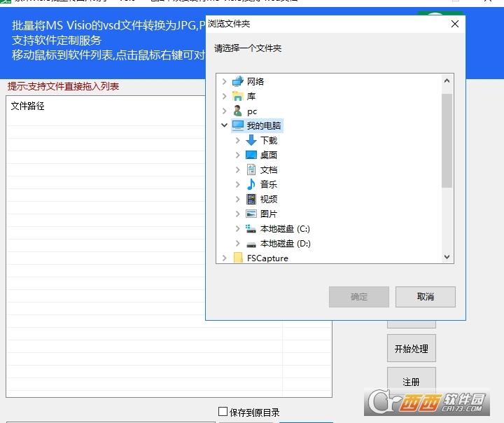Collapse the 我的电脑 tree node
504x423 pixels.
point(225,125)
